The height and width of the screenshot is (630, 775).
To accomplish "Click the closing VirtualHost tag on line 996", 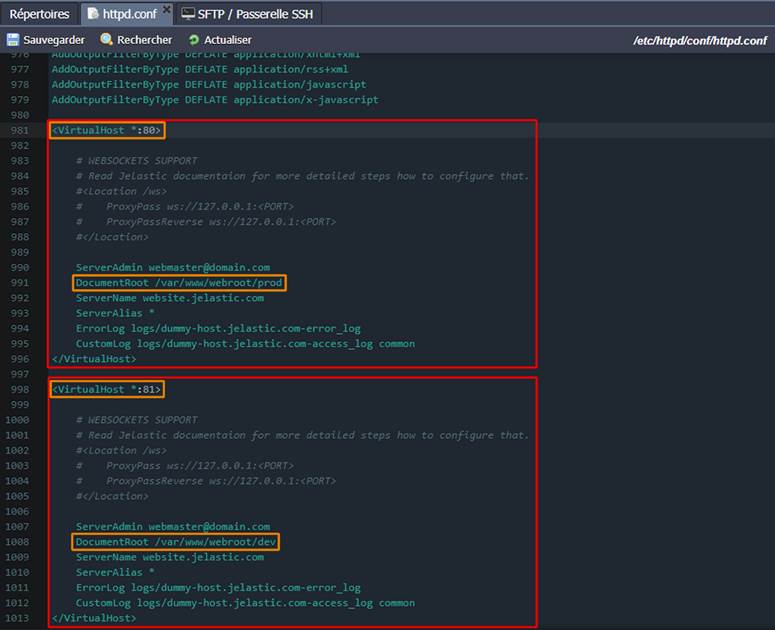I will coord(93,359).
